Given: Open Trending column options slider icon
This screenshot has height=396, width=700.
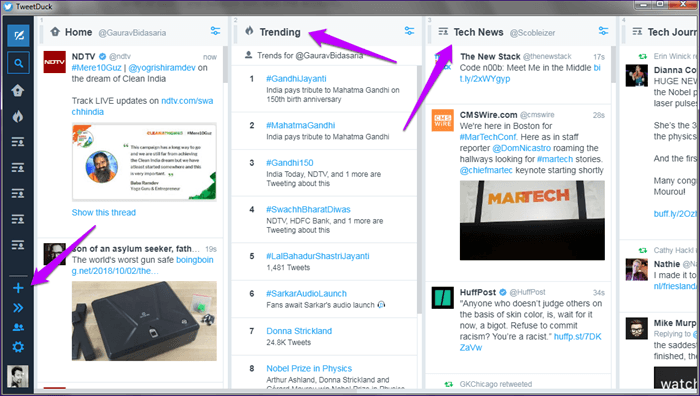Looking at the screenshot, I should click(409, 31).
